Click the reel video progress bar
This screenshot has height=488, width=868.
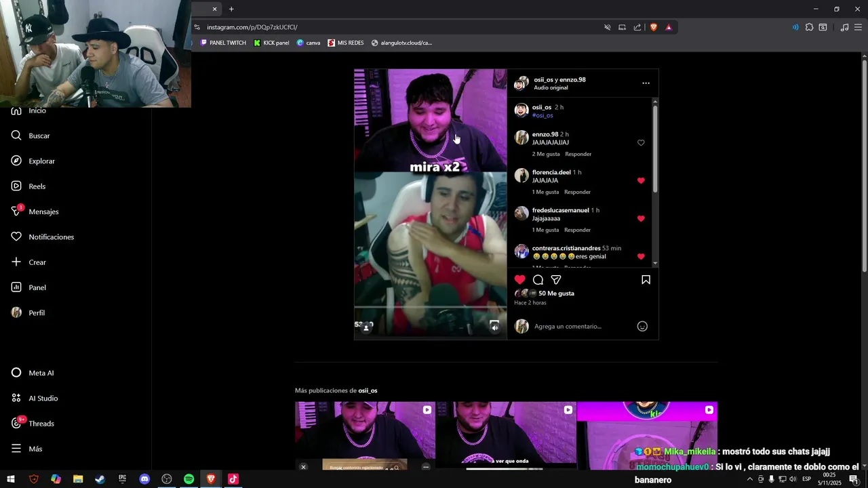[x=431, y=307]
